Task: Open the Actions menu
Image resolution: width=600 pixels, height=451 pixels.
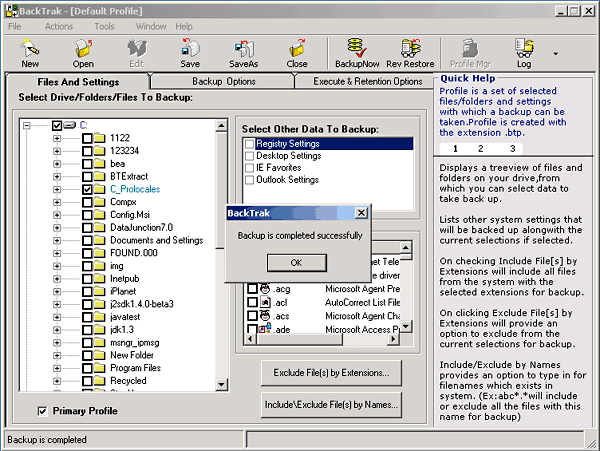Action: [59, 26]
